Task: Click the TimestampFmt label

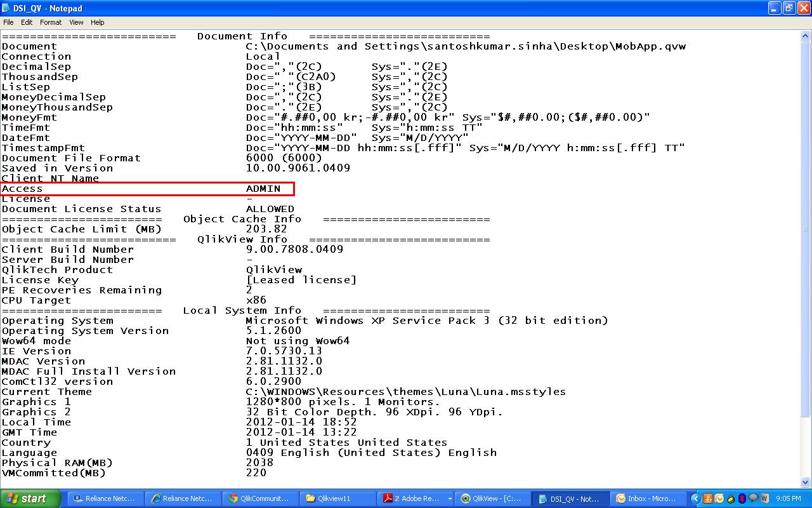Action: [43, 148]
